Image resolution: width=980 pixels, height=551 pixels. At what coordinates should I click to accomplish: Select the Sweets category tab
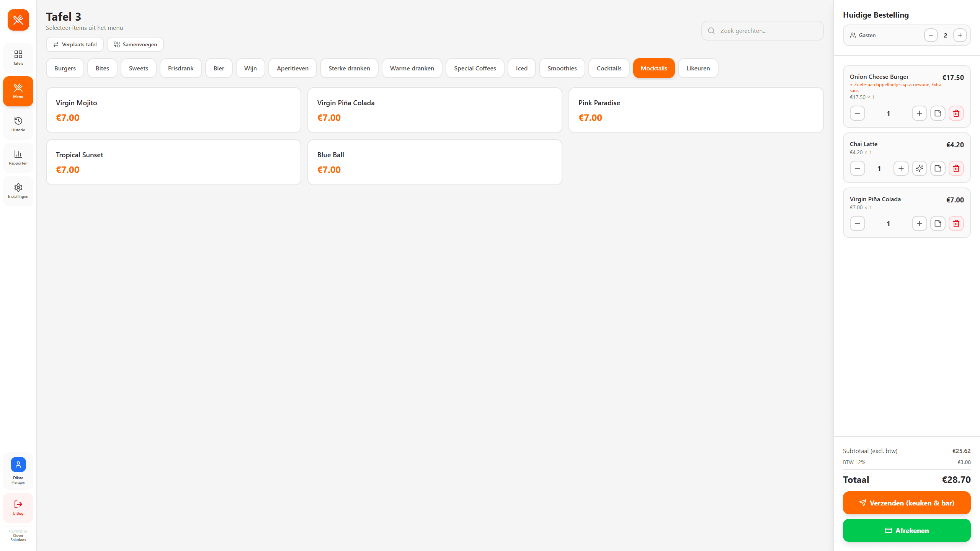(x=138, y=68)
